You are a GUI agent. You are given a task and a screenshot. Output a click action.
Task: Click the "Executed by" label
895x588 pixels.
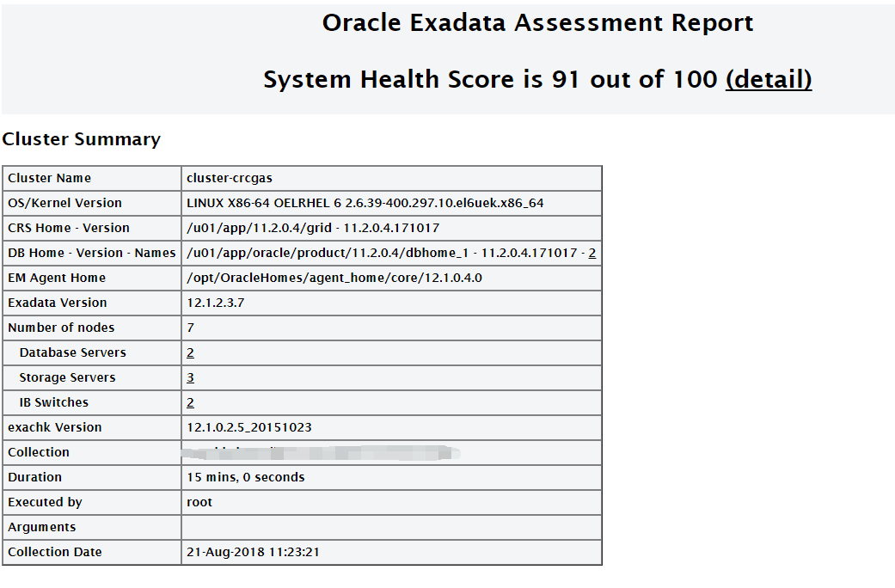click(45, 502)
